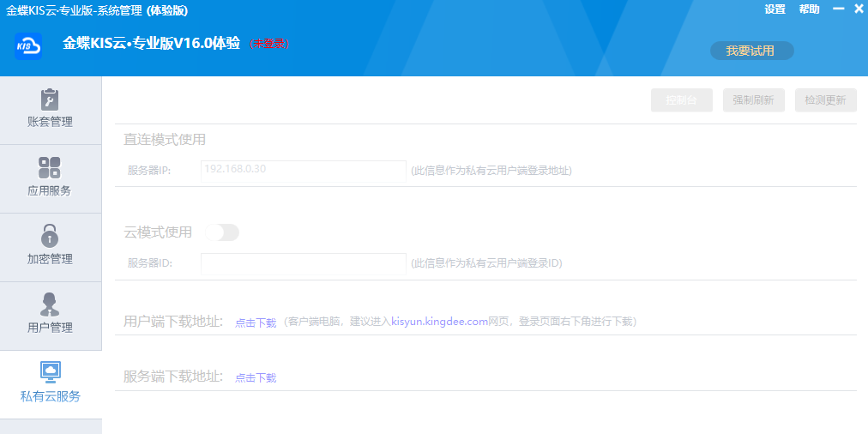This screenshot has height=434, width=868.
Task: Select the 账套管理 sidebar label
Action: pos(50,122)
